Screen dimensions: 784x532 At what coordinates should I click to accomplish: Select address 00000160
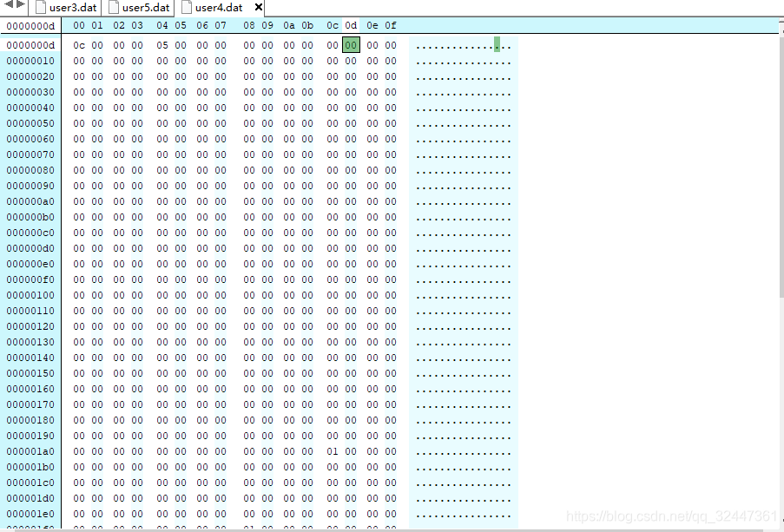tap(30, 389)
